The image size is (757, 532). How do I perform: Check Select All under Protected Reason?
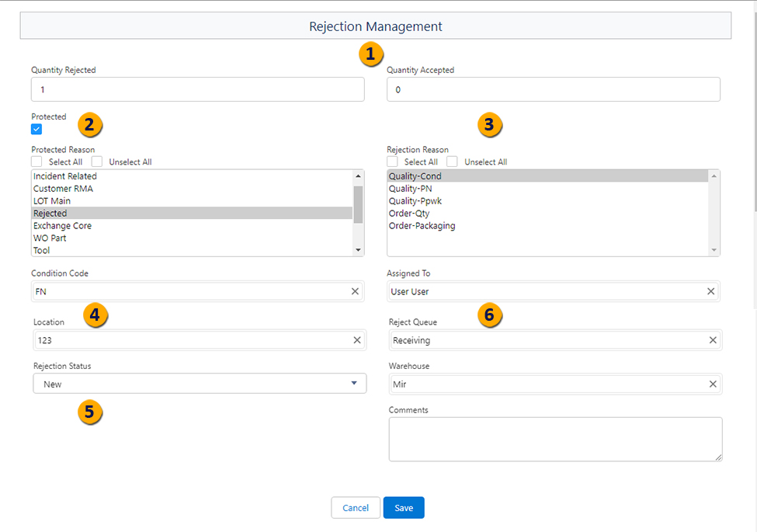pos(37,162)
